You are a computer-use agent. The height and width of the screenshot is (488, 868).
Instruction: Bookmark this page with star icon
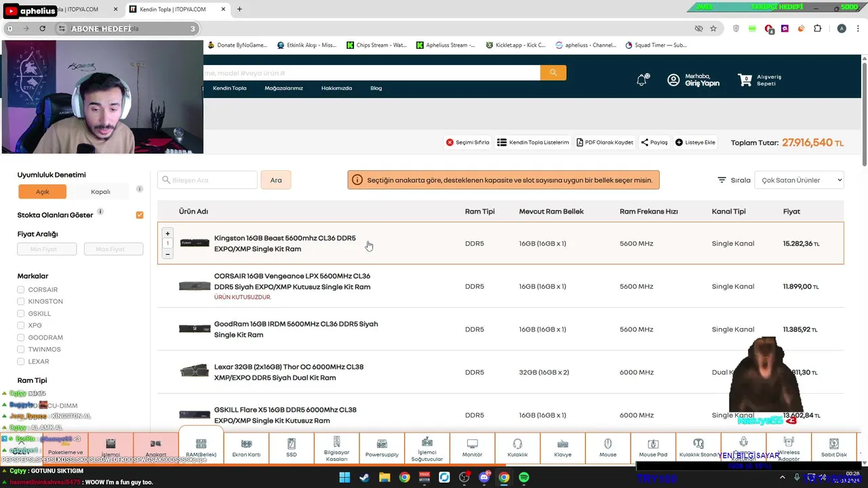click(713, 29)
